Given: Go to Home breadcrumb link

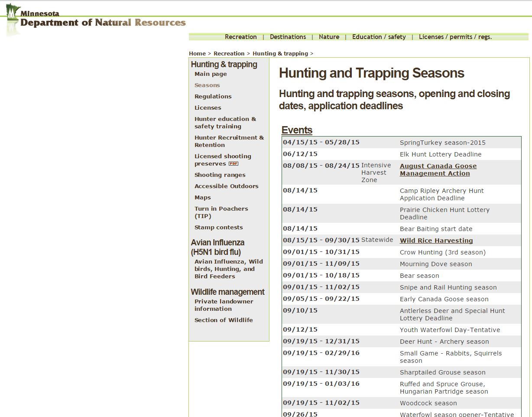Looking at the screenshot, I should [197, 54].
